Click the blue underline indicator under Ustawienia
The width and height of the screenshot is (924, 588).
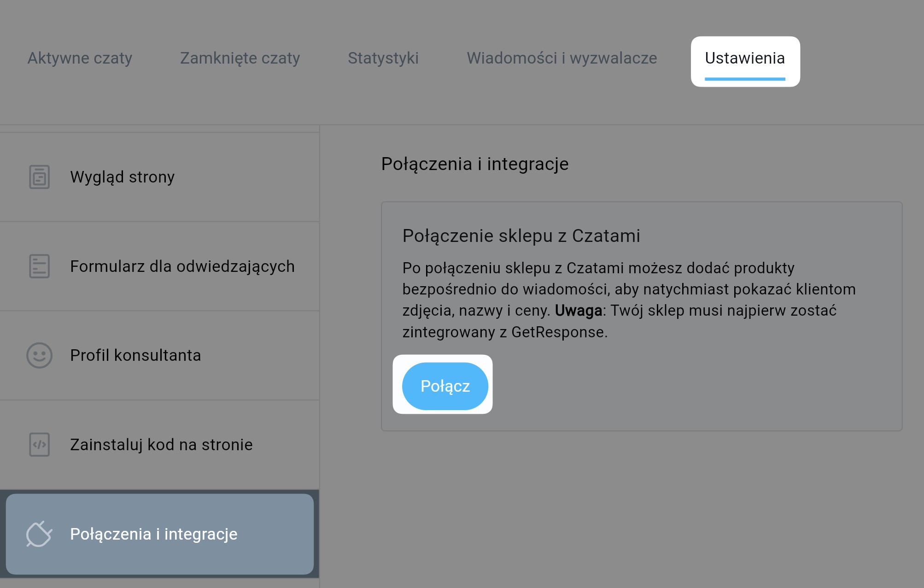point(745,79)
